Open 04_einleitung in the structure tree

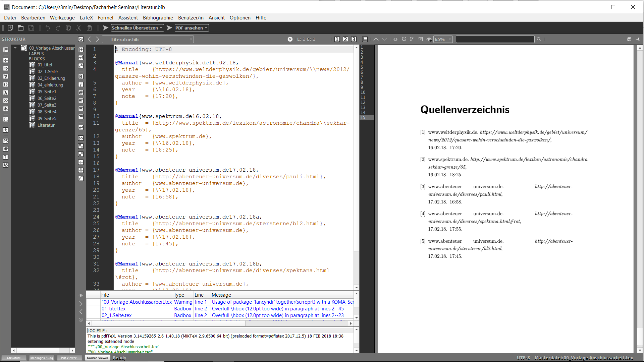50,85
